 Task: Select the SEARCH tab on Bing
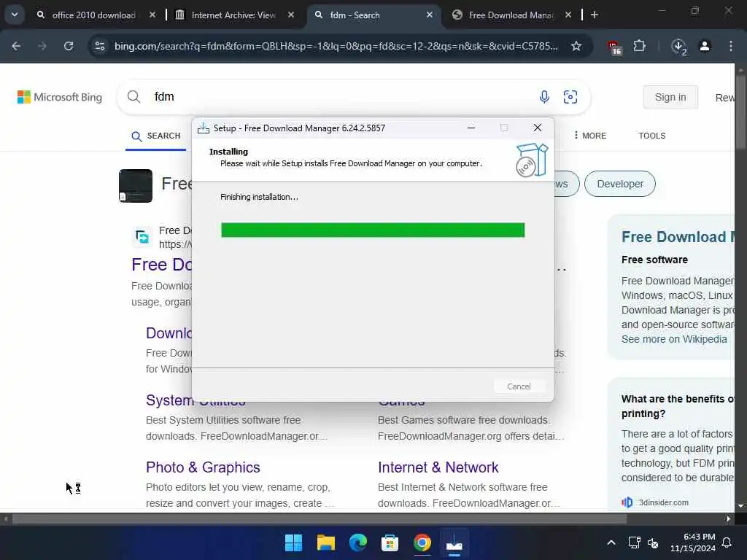(x=156, y=136)
